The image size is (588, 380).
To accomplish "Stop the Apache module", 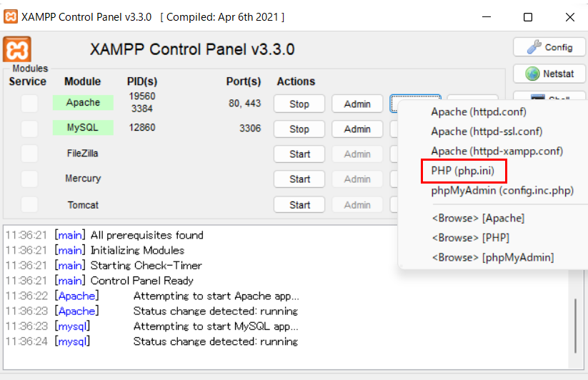I will coord(299,104).
